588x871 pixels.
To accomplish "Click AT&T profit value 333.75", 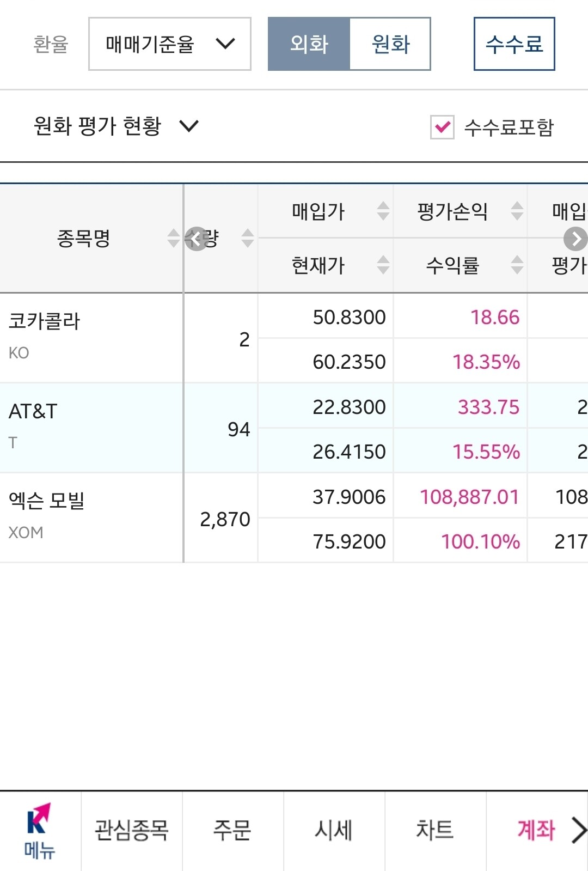I will click(488, 407).
